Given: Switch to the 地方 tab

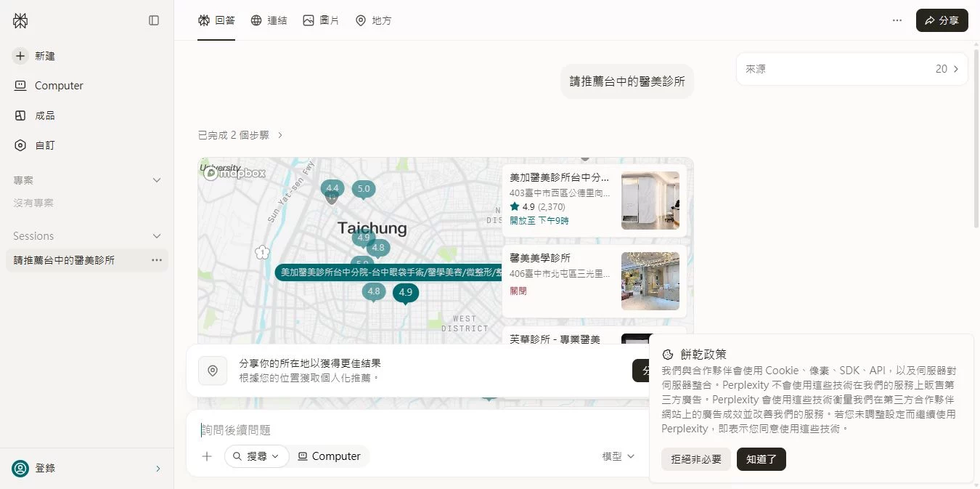Looking at the screenshot, I should click(x=373, y=20).
